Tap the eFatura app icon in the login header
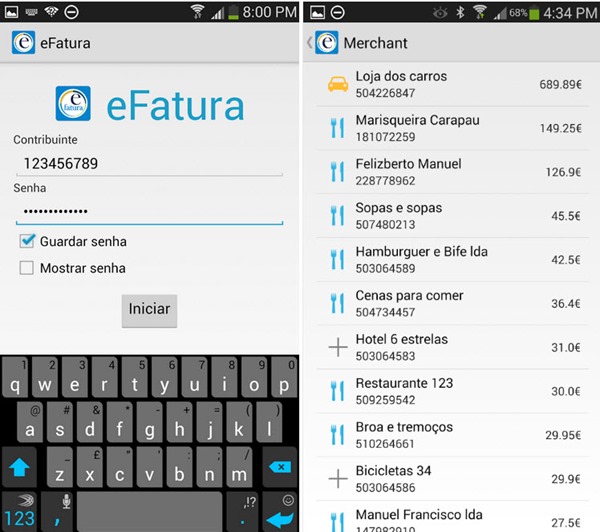The image size is (600, 532). click(x=23, y=42)
